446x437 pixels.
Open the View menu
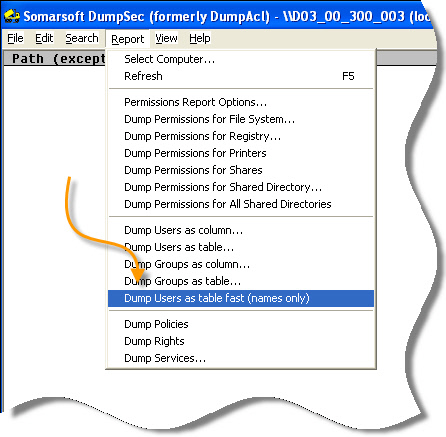click(166, 38)
